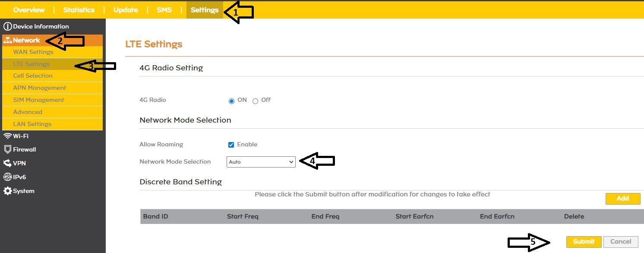Open the Network Mode Selection dropdown
This screenshot has width=644, height=253.
(261, 162)
